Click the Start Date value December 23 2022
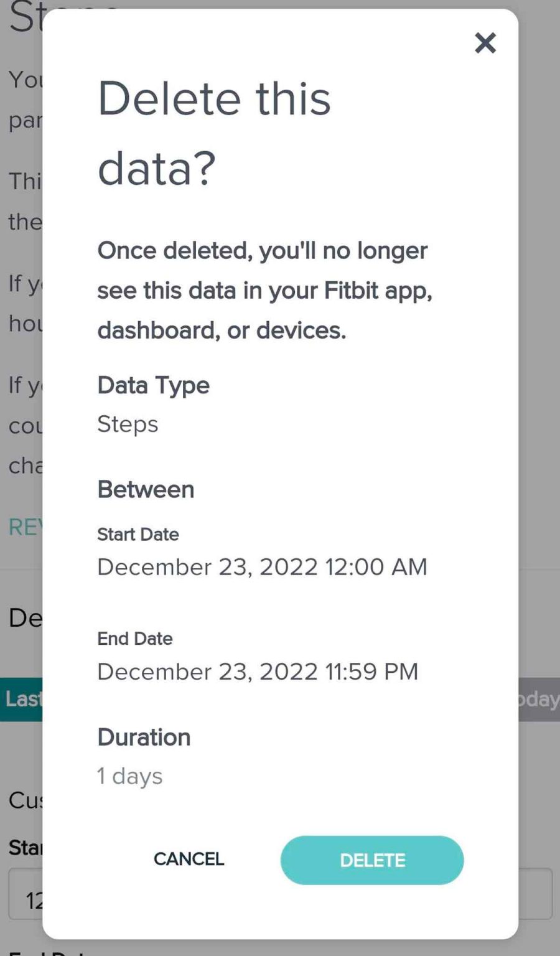 pyautogui.click(x=262, y=567)
